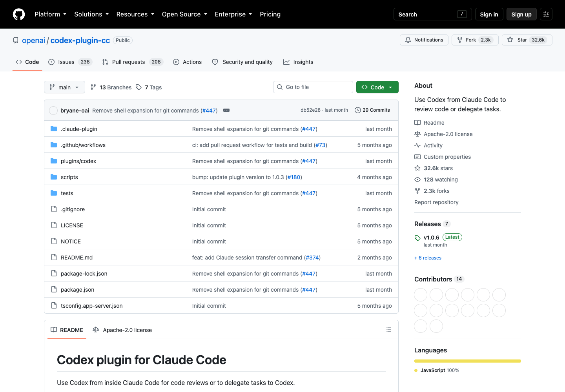Select the README tab
Viewport: 565px width, 392px height.
(x=67, y=330)
